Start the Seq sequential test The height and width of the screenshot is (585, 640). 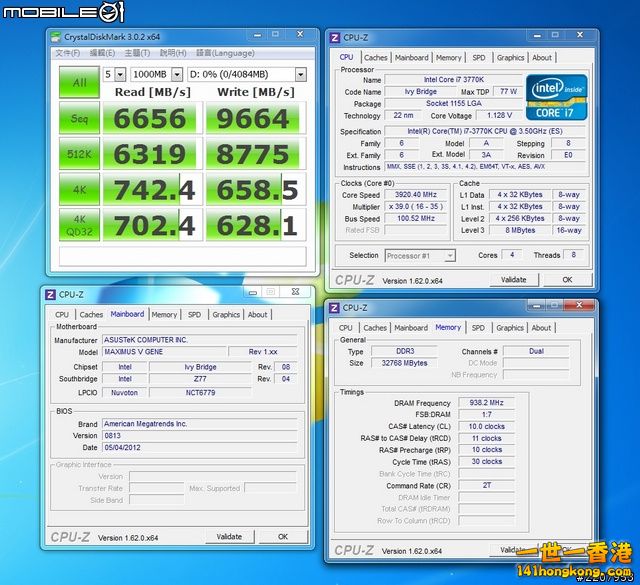click(x=78, y=120)
